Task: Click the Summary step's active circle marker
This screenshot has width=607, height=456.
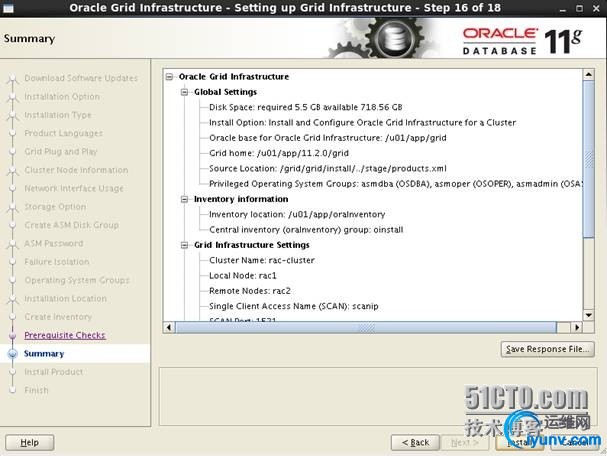Action: coord(13,353)
